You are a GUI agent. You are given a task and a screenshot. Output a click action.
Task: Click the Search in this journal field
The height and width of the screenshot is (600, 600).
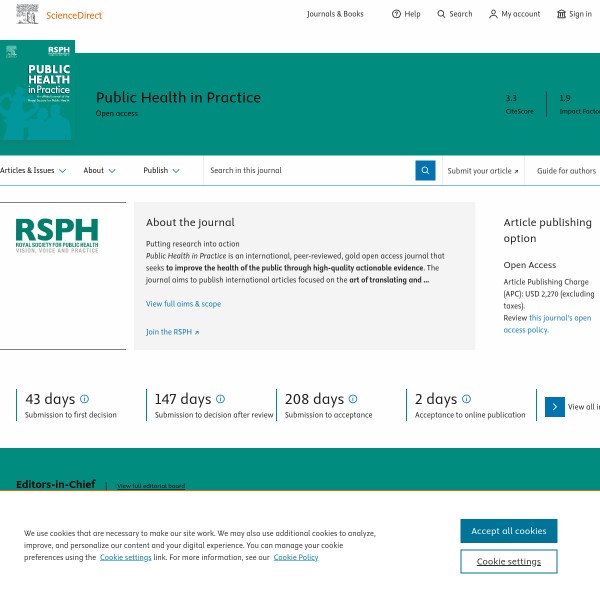point(308,171)
